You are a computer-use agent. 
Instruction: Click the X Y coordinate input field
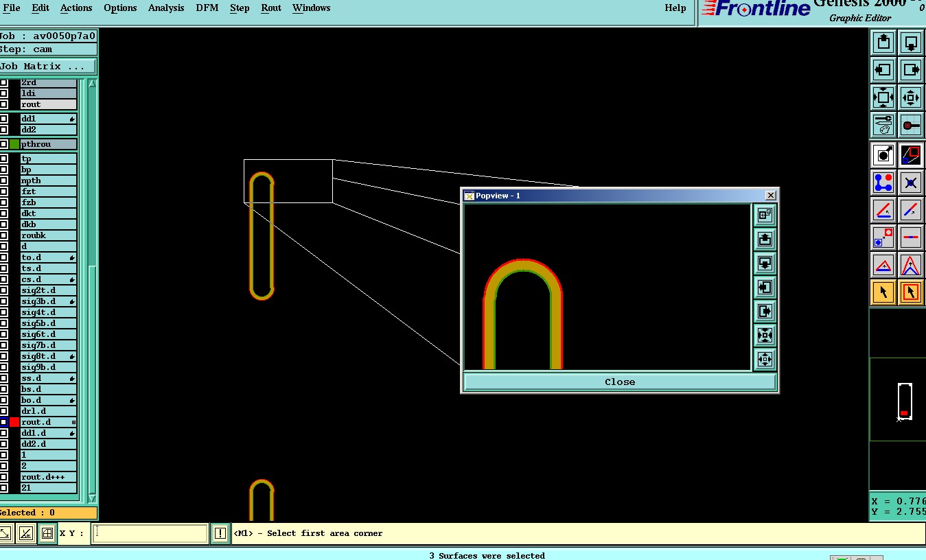click(x=150, y=533)
